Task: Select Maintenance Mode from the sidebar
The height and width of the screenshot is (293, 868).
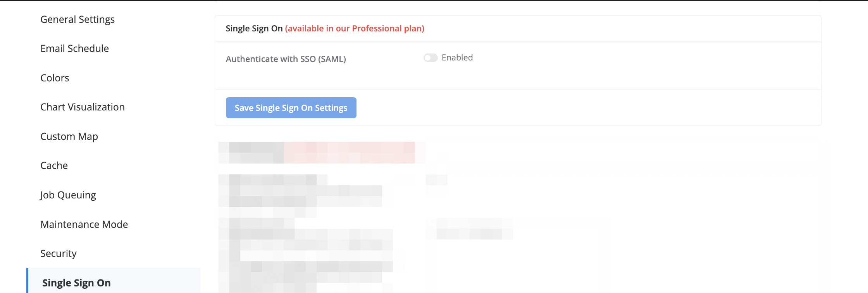Action: (84, 224)
